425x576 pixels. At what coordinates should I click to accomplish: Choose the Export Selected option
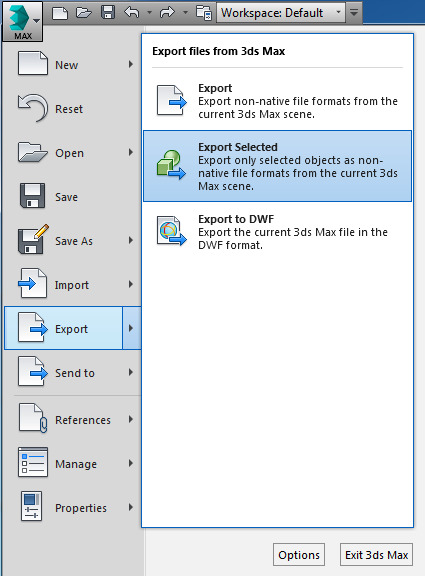pyautogui.click(x=277, y=166)
